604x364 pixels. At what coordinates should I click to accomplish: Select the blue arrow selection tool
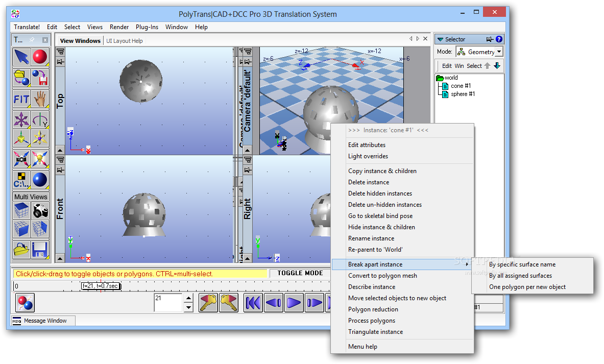click(x=21, y=57)
